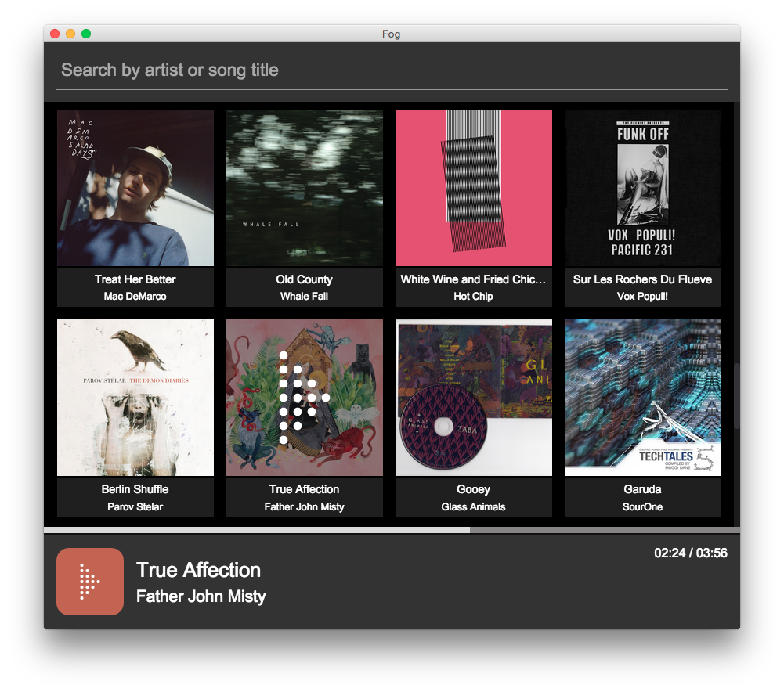Click the song title 'Berlin Shuffle'

coord(135,489)
